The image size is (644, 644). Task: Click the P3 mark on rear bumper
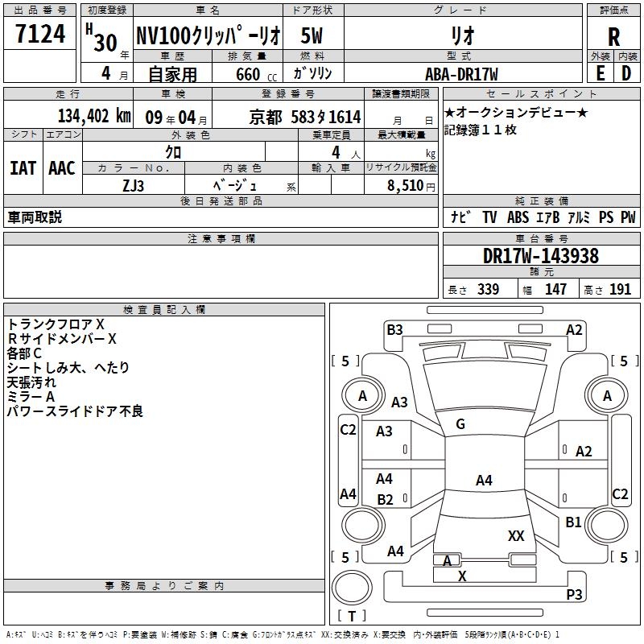tap(574, 594)
